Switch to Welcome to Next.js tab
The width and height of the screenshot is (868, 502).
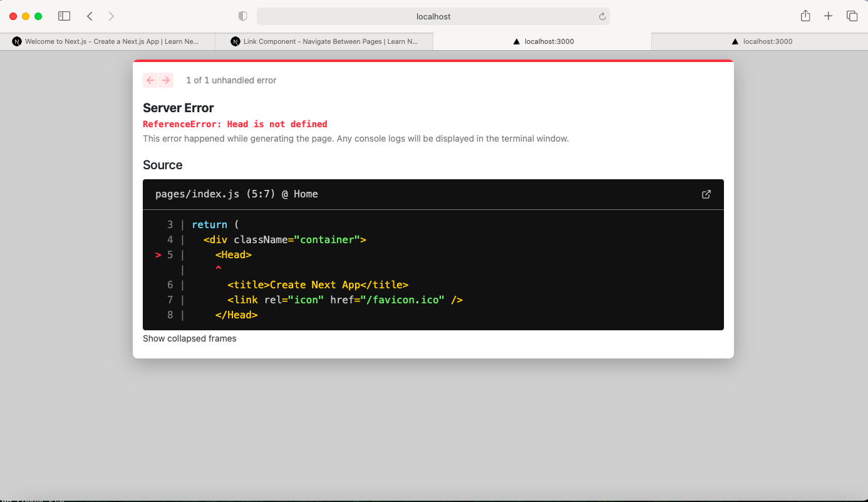(x=108, y=41)
